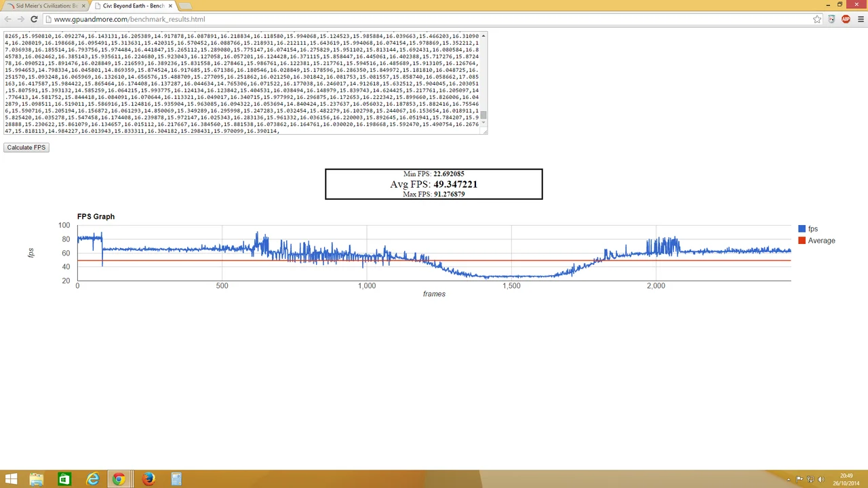Click the FPS Graph title
Screen dimensions: 868x488
[96, 217]
